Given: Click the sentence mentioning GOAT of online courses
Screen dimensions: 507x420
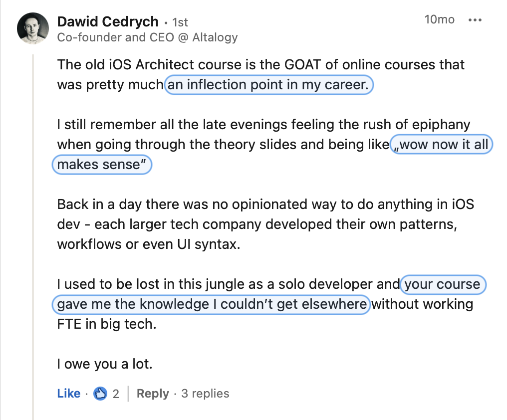Looking at the screenshot, I should [x=260, y=75].
